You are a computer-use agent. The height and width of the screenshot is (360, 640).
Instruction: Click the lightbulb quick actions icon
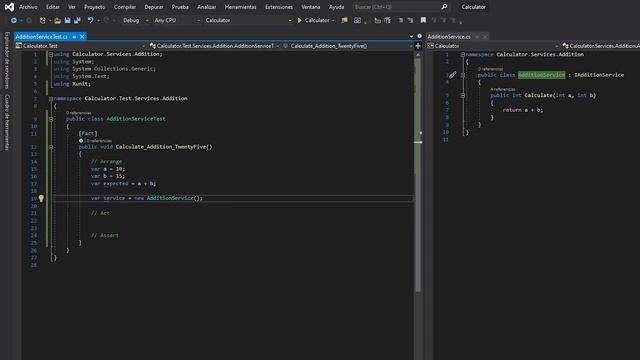point(41,198)
